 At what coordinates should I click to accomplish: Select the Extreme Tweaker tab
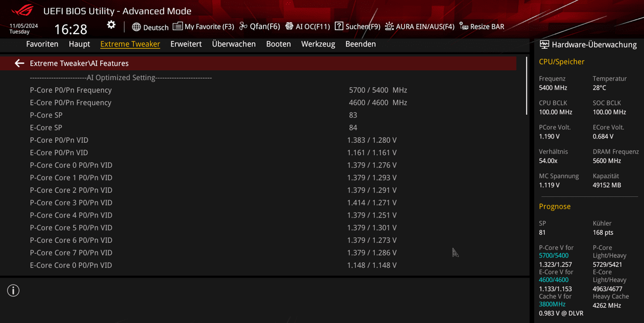point(130,44)
